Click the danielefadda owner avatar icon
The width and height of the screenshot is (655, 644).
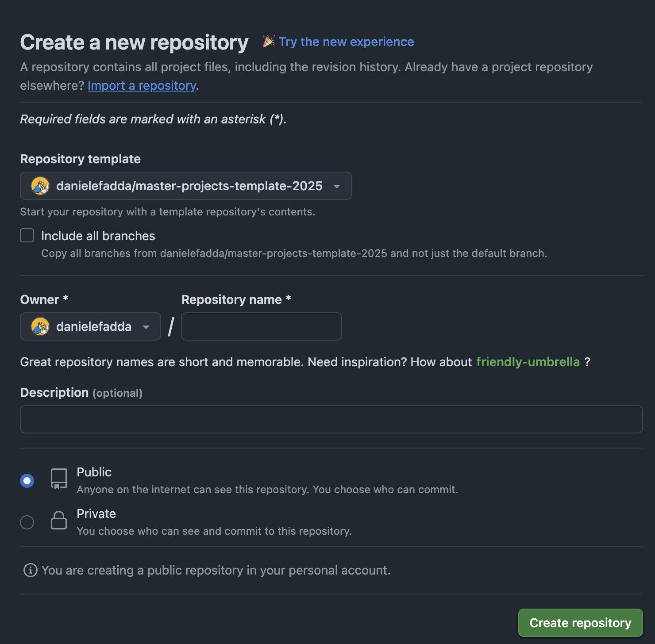pyautogui.click(x=40, y=327)
